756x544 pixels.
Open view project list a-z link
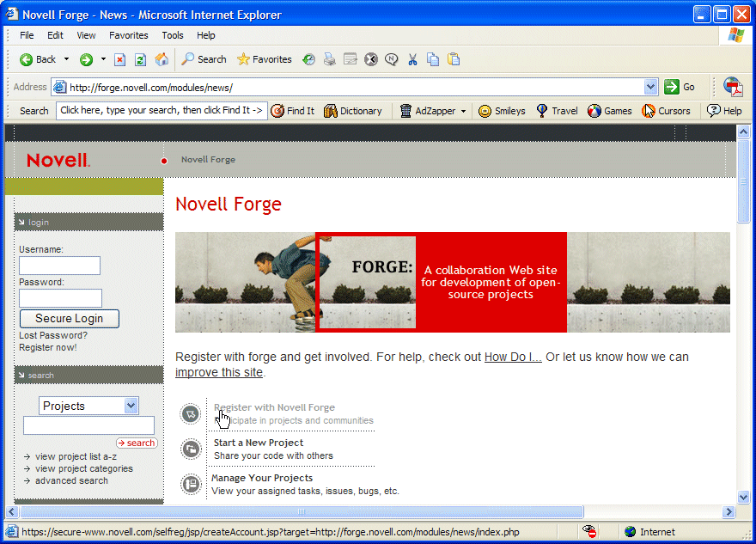76,456
